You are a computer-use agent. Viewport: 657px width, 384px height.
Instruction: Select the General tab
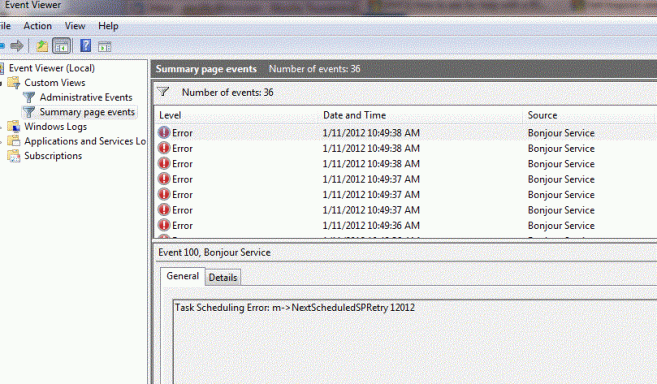click(x=183, y=276)
